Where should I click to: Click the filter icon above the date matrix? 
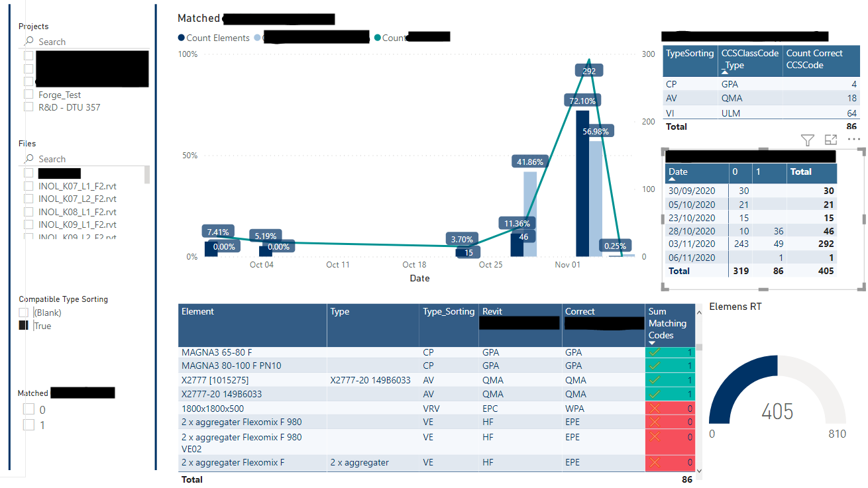tap(807, 140)
